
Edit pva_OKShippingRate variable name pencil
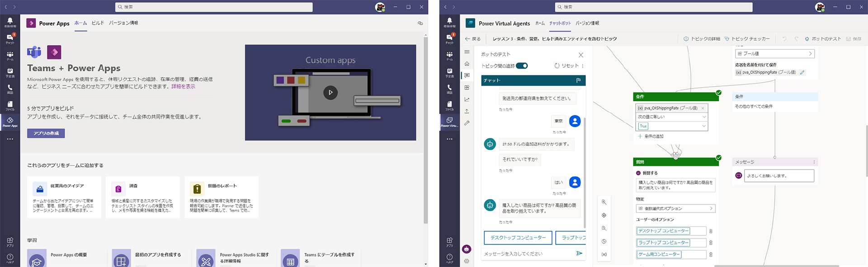[x=802, y=72]
